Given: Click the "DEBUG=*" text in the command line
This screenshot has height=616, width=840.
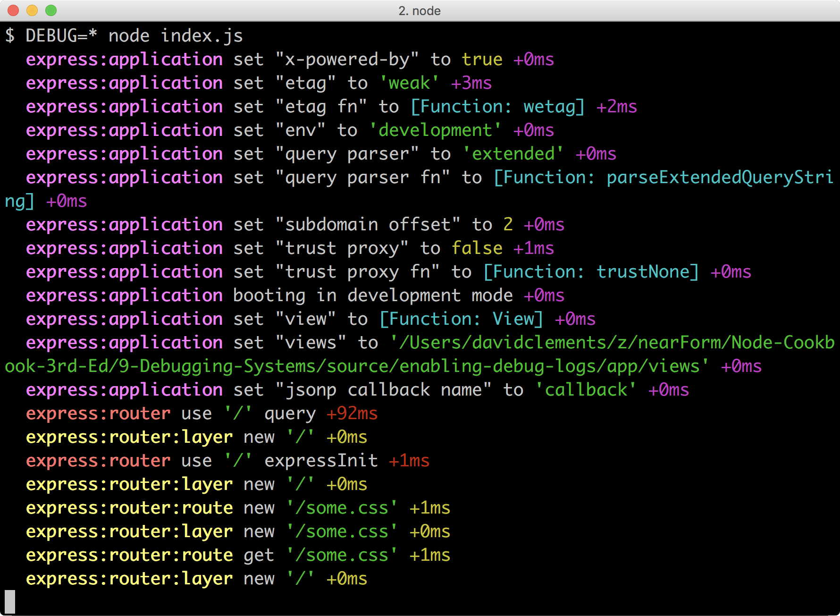Looking at the screenshot, I should (x=61, y=36).
